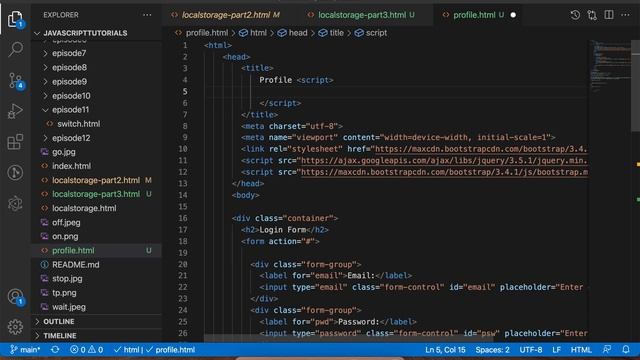Open the Explorer view in the activity bar
Viewport: 640px width, 360px height.
pos(15,19)
